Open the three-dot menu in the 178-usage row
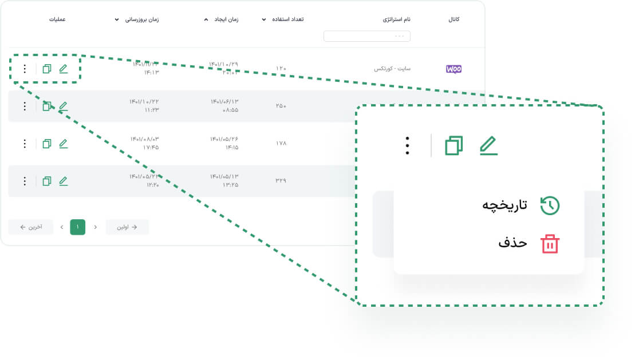The width and height of the screenshot is (639, 364). pos(25,143)
